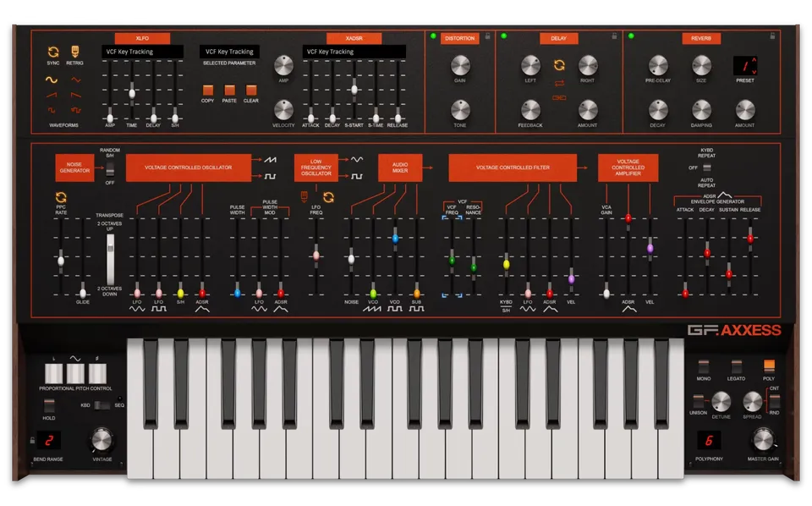Click the XADSR section header

point(354,38)
